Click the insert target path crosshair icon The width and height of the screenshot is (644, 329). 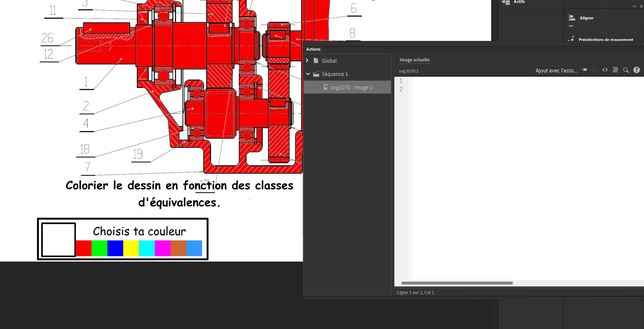pos(594,70)
